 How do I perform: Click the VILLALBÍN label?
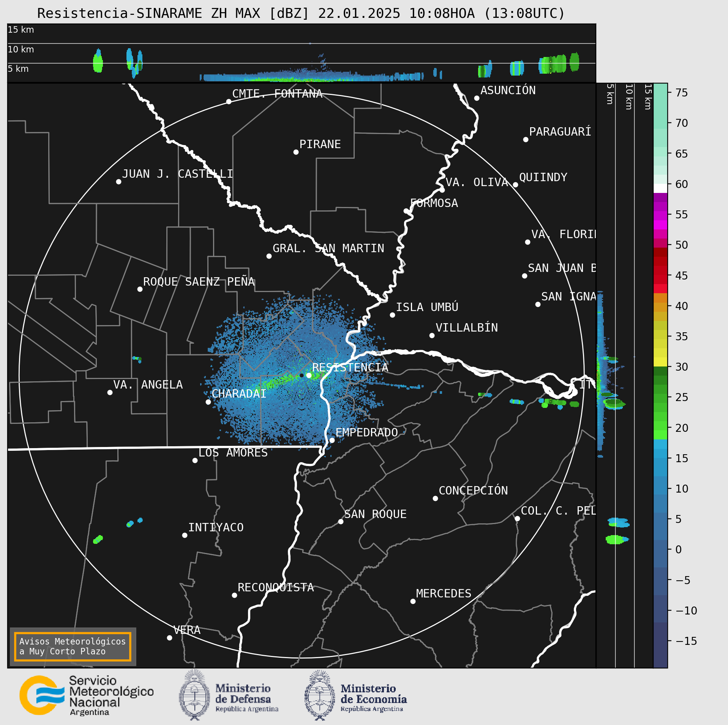point(467,328)
